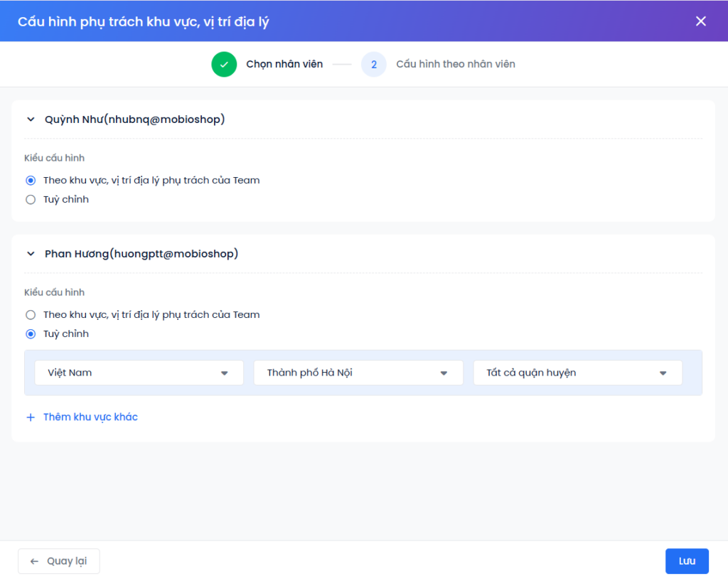The width and height of the screenshot is (728, 581).
Task: Click the plus icon to add area
Action: [x=31, y=417]
